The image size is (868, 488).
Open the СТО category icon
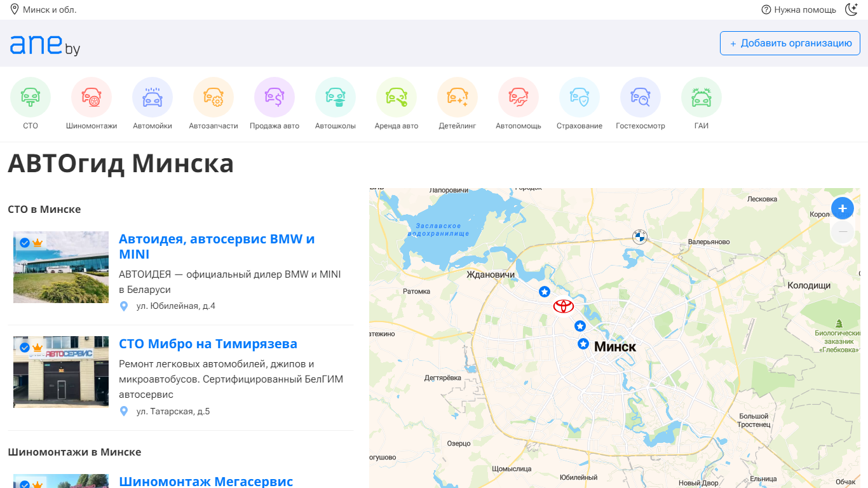(31, 97)
